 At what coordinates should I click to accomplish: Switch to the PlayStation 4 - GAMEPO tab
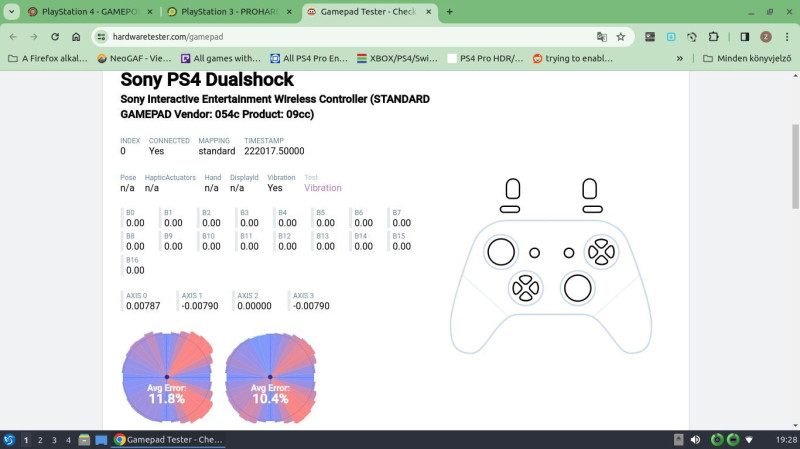(90, 11)
